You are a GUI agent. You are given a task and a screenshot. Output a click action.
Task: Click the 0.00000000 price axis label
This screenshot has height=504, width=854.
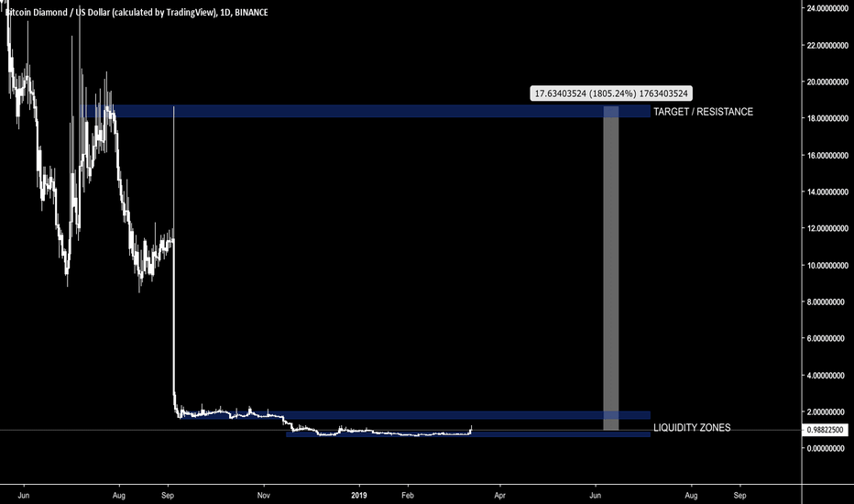(x=827, y=448)
